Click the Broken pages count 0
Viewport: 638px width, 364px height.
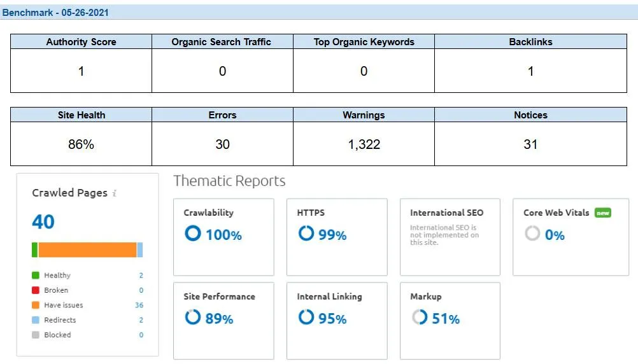pos(141,290)
